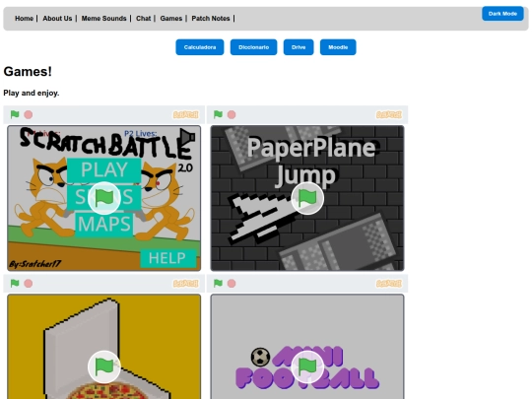Click the "Play and enjoy." text
The height and width of the screenshot is (399, 532).
32,93
